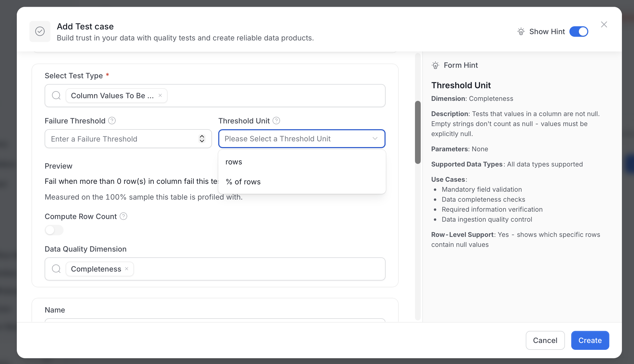Collapse the Threshold Unit dropdown arrow
Viewport: 634px width, 364px height.
tap(375, 139)
